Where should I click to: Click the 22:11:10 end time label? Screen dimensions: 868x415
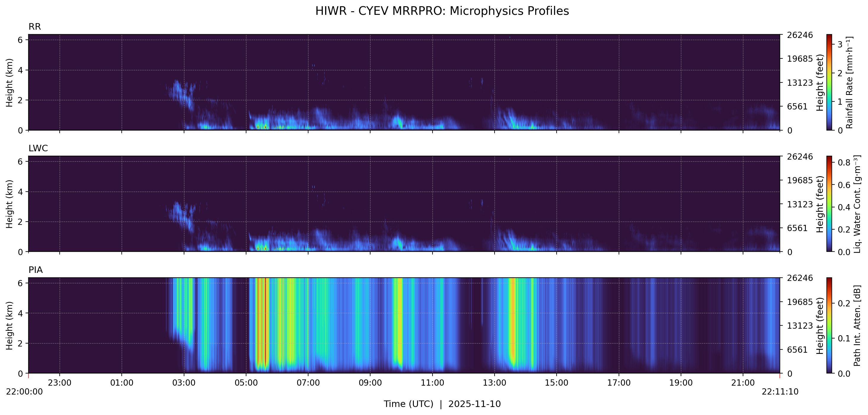[x=780, y=392]
